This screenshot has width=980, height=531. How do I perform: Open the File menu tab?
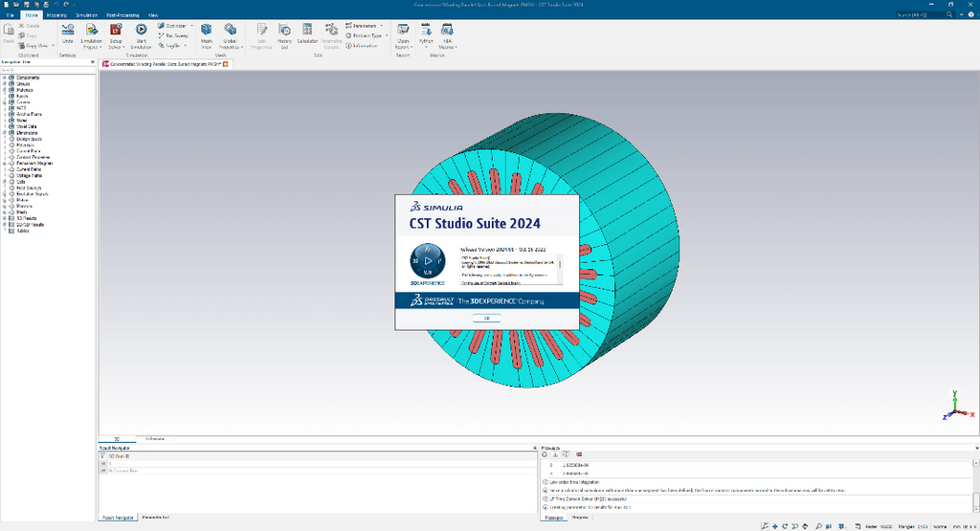(10, 15)
